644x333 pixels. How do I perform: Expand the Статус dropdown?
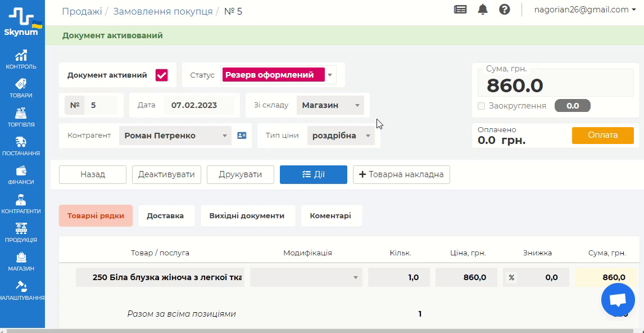pyautogui.click(x=330, y=75)
